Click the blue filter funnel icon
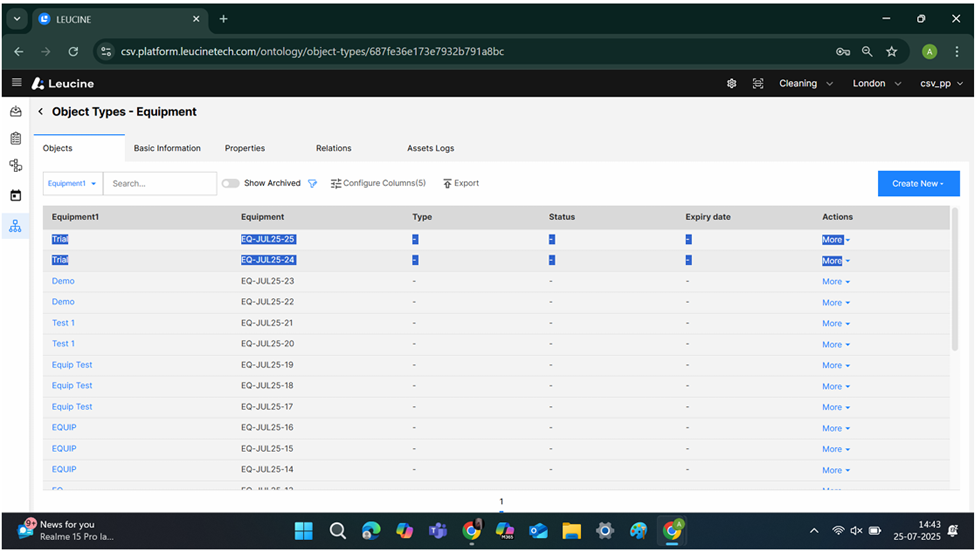This screenshot has width=975, height=552. (x=312, y=184)
